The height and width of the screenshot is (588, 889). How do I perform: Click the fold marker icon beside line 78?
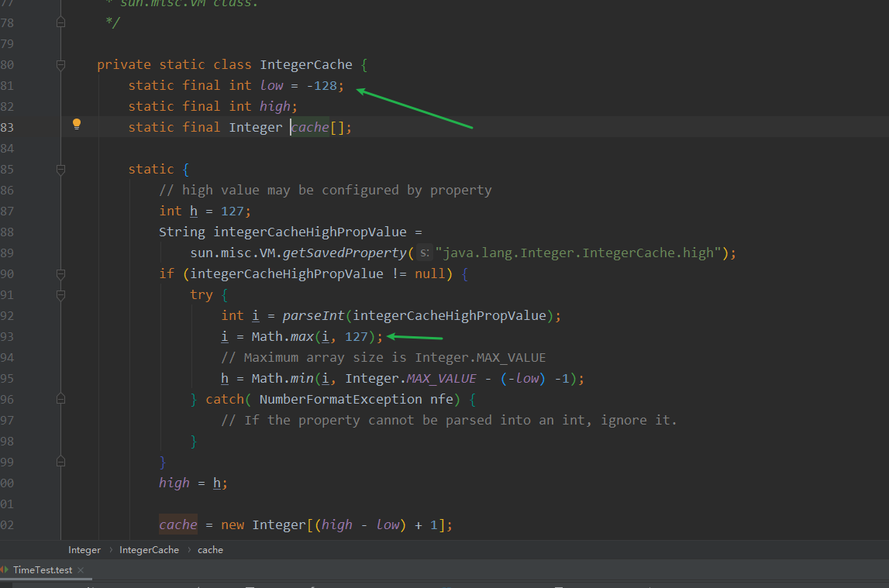(60, 22)
